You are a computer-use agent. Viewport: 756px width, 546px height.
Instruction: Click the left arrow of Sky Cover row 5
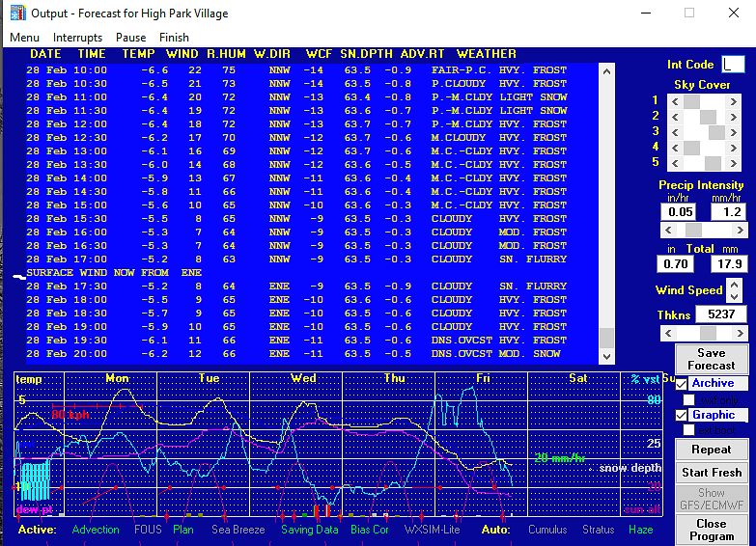tap(675, 163)
